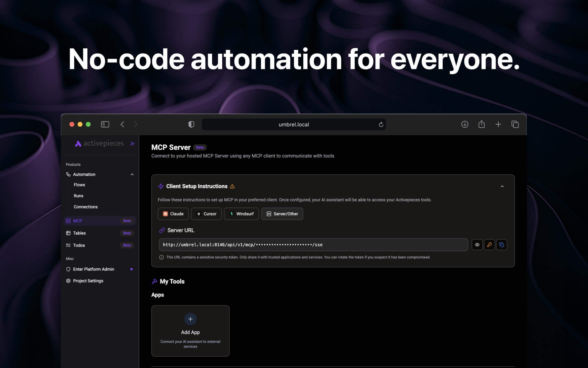The height and width of the screenshot is (368, 588).
Task: Click the Activepieces logo
Action: (x=99, y=143)
